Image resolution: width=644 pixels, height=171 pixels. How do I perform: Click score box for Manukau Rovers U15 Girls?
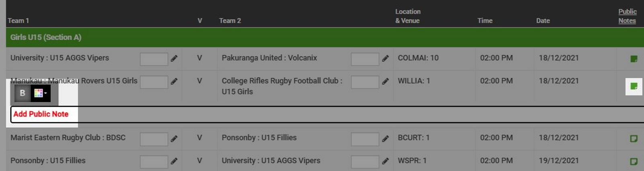tap(154, 82)
